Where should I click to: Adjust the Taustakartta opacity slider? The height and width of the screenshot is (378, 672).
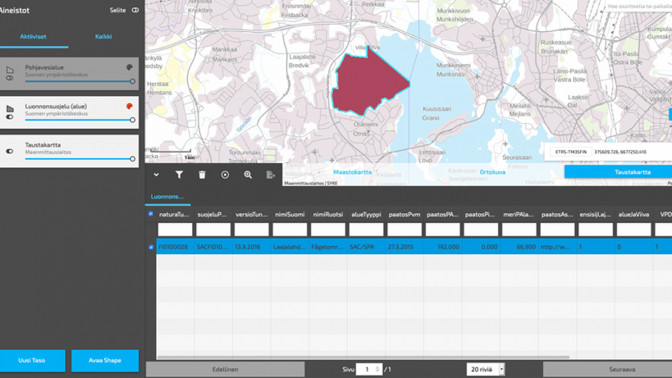coord(79,159)
